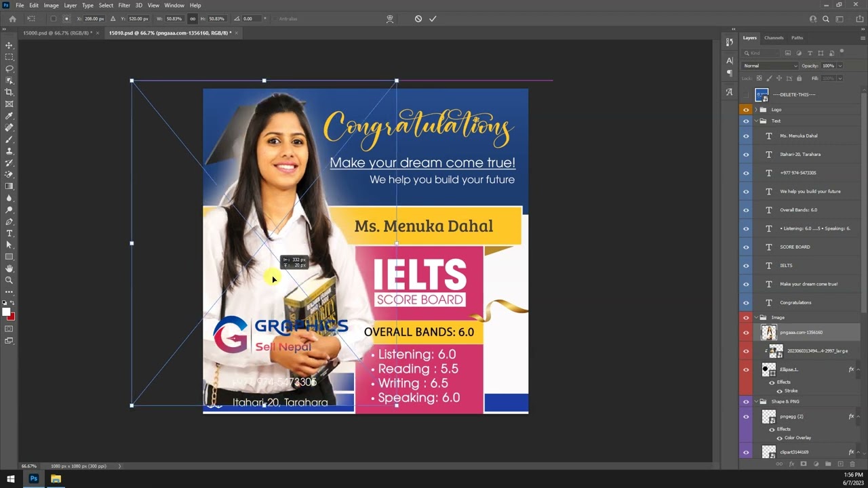Open the Filter menu
This screenshot has height=488, width=868.
(124, 5)
